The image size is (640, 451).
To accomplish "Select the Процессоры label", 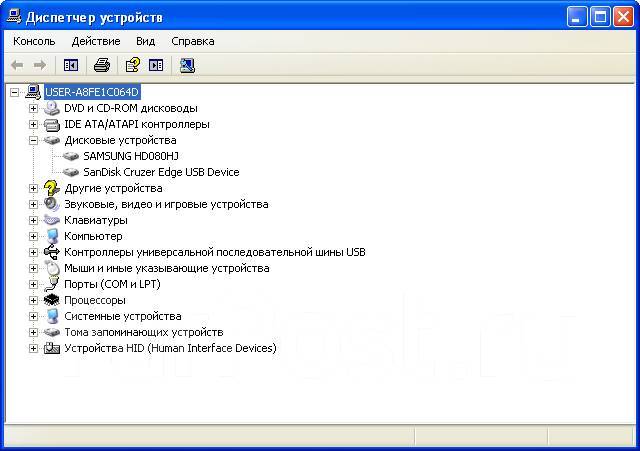I will (x=95, y=300).
